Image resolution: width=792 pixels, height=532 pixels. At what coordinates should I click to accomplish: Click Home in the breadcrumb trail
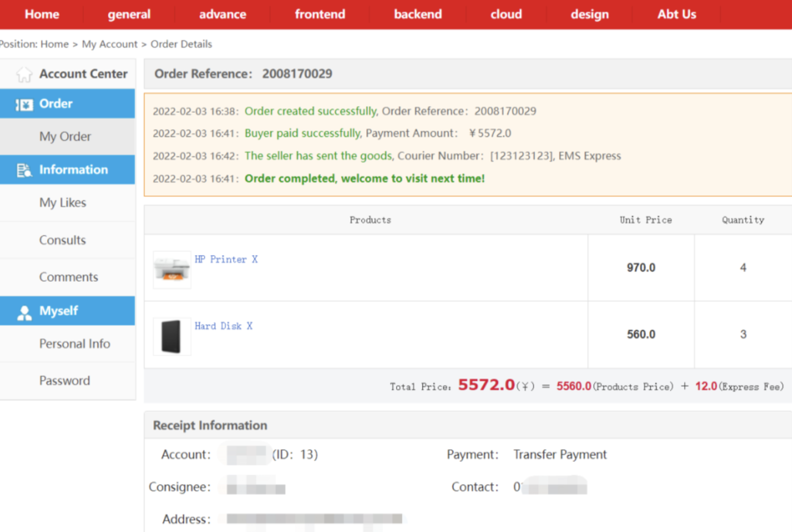[54, 44]
